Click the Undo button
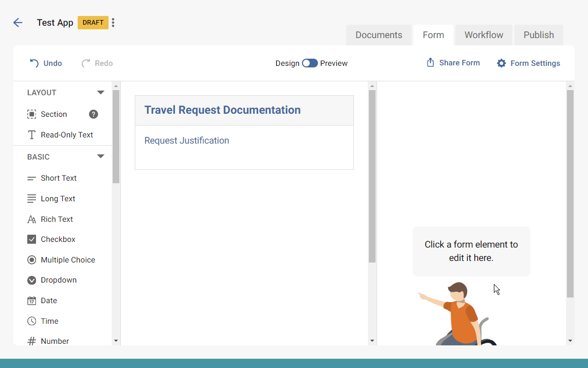Image resolution: width=588 pixels, height=368 pixels. 45,63
